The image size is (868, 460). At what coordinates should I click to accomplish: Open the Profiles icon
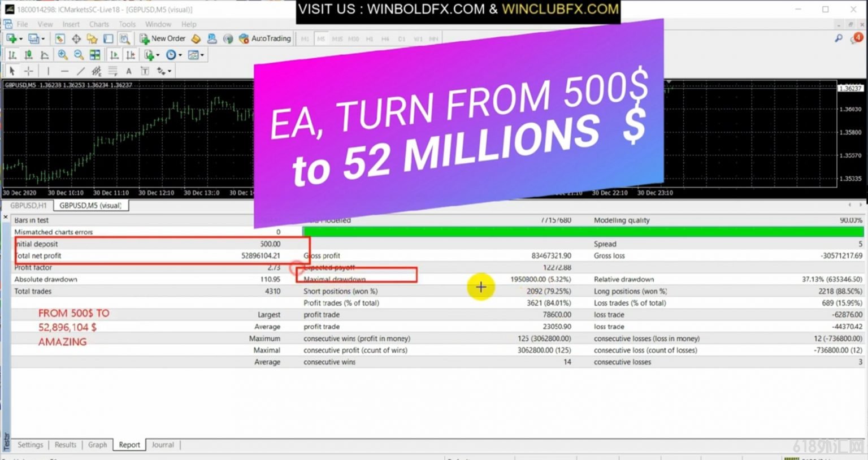click(x=33, y=38)
